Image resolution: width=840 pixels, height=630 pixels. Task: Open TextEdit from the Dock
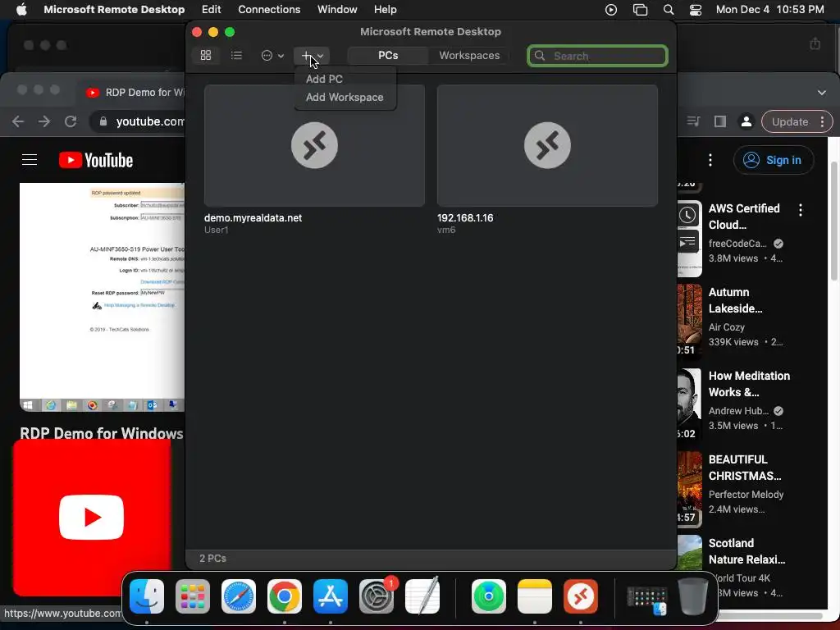coord(422,596)
